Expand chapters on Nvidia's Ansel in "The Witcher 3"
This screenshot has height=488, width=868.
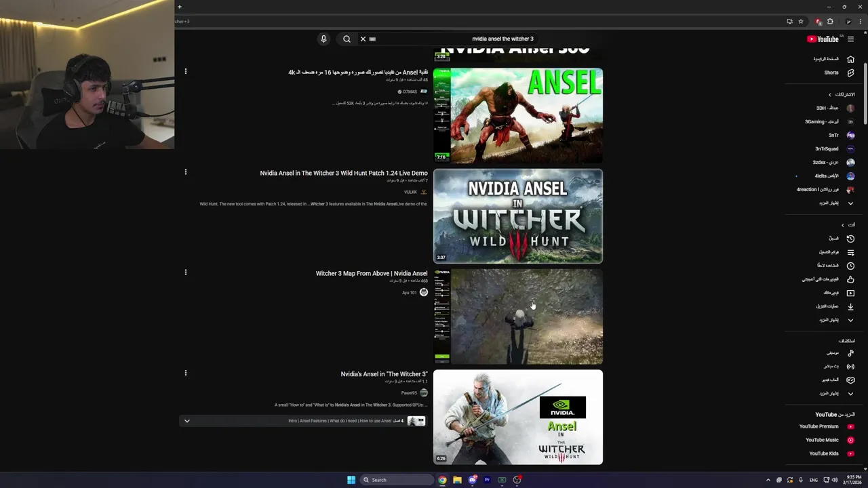187,421
